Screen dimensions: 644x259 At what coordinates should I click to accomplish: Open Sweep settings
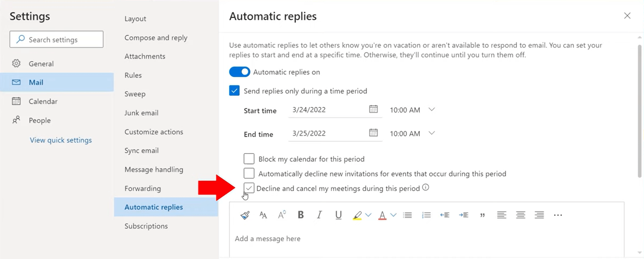tap(135, 94)
